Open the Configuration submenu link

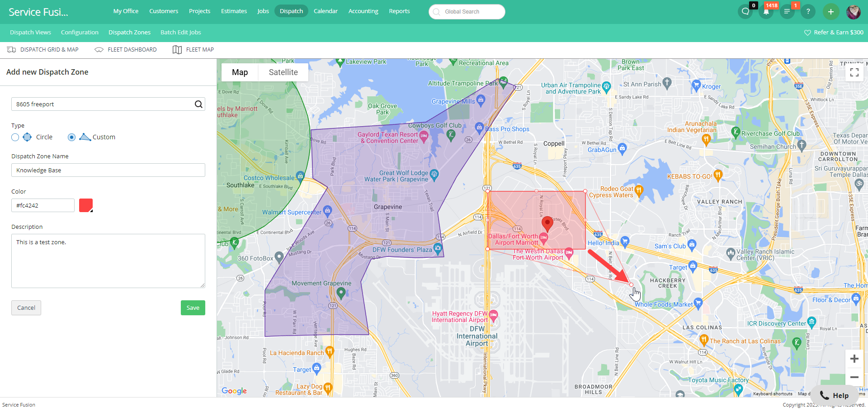coord(80,33)
